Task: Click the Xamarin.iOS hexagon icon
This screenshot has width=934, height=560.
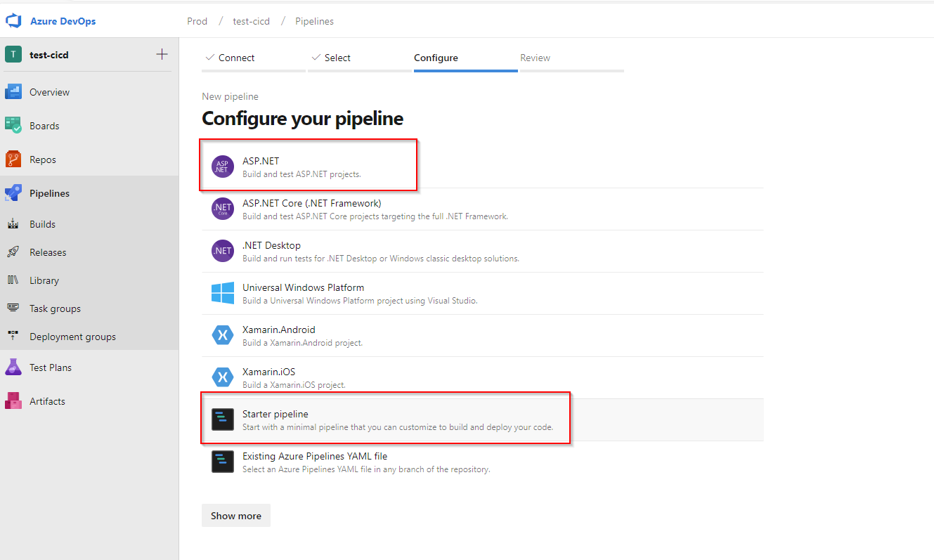Action: 223,378
